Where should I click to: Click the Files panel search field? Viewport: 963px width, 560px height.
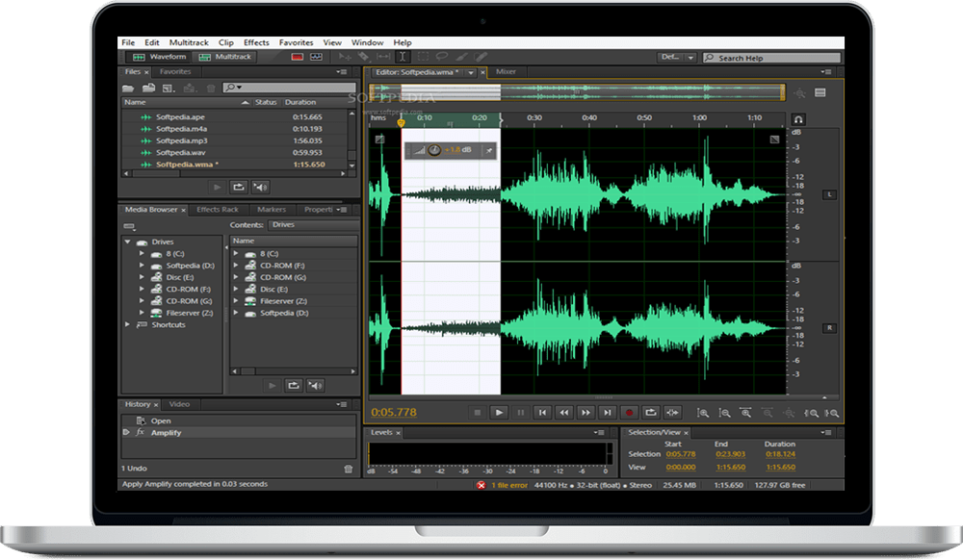tap(289, 88)
